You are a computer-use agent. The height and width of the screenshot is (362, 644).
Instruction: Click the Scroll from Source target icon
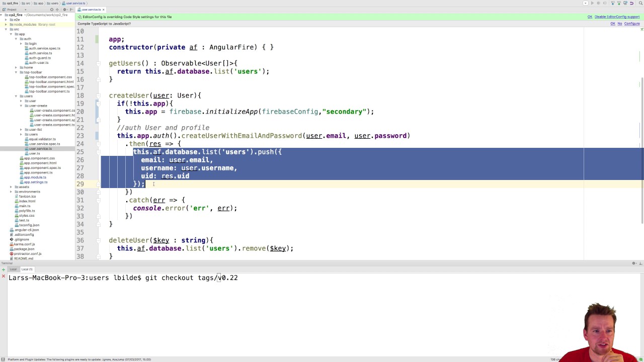(52, 10)
